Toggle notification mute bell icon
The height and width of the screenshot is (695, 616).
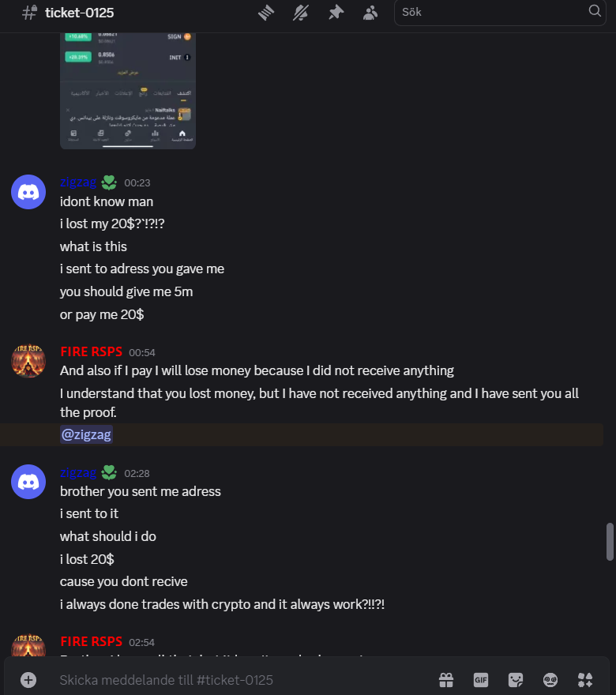coord(300,13)
